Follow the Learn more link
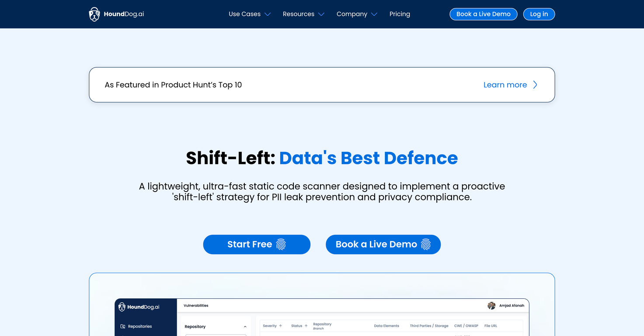 [505, 85]
